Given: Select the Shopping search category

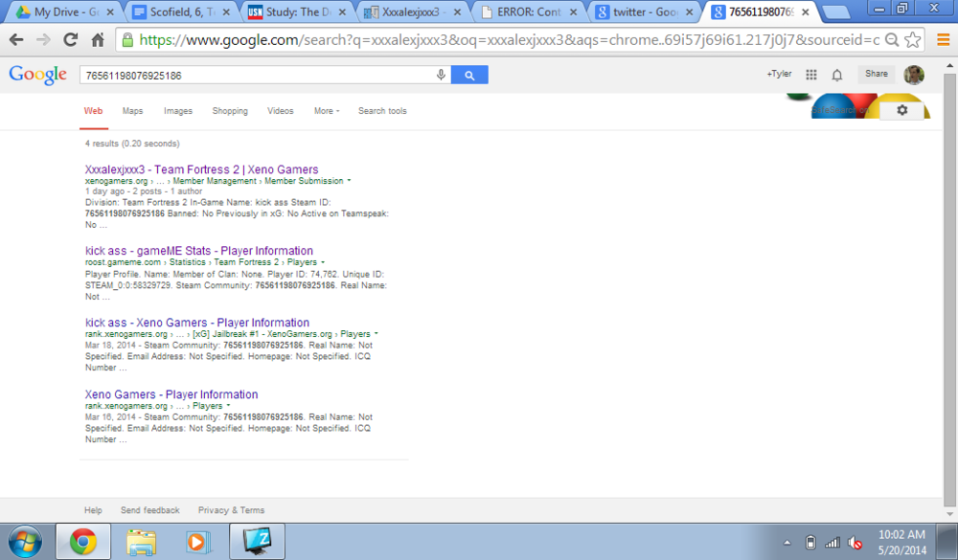Looking at the screenshot, I should (230, 111).
